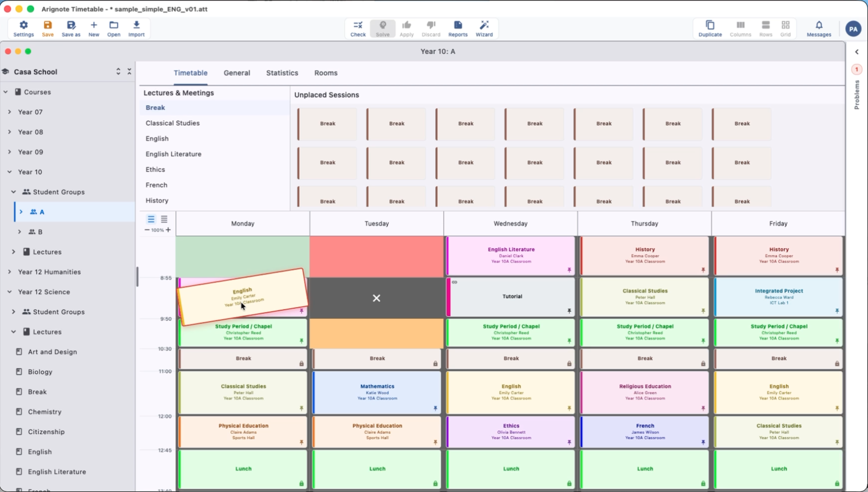Collapse the Courses tree node
This screenshot has width=868, height=492.
coord(6,92)
